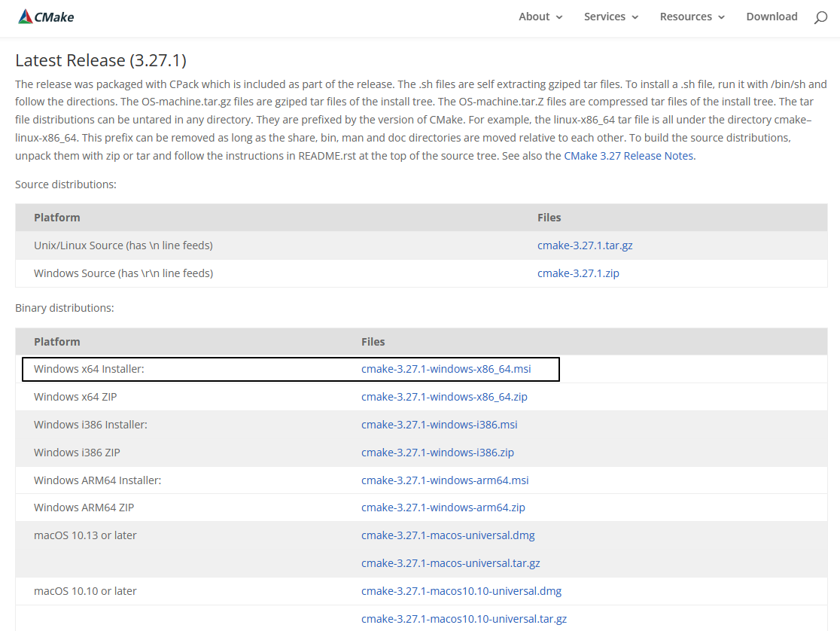Download the Windows i386 MSI installer
Image resolution: width=840 pixels, height=631 pixels.
coord(440,425)
